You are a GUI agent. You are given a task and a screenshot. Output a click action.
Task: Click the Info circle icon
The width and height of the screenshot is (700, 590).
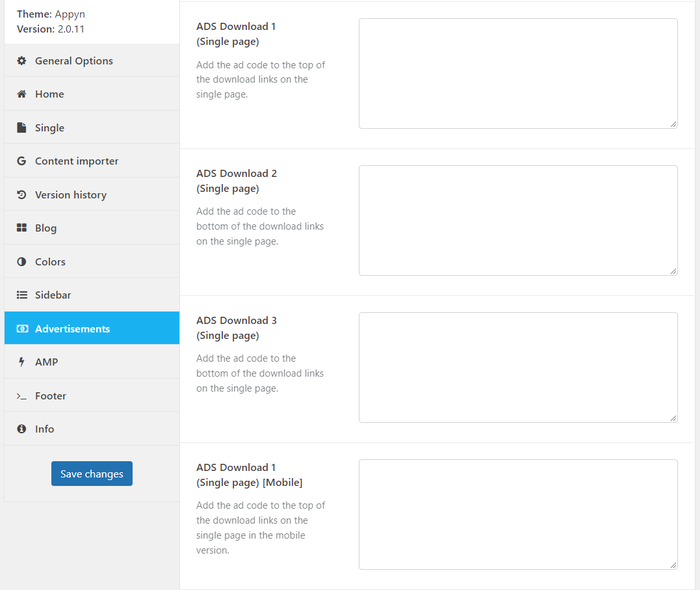(21, 429)
